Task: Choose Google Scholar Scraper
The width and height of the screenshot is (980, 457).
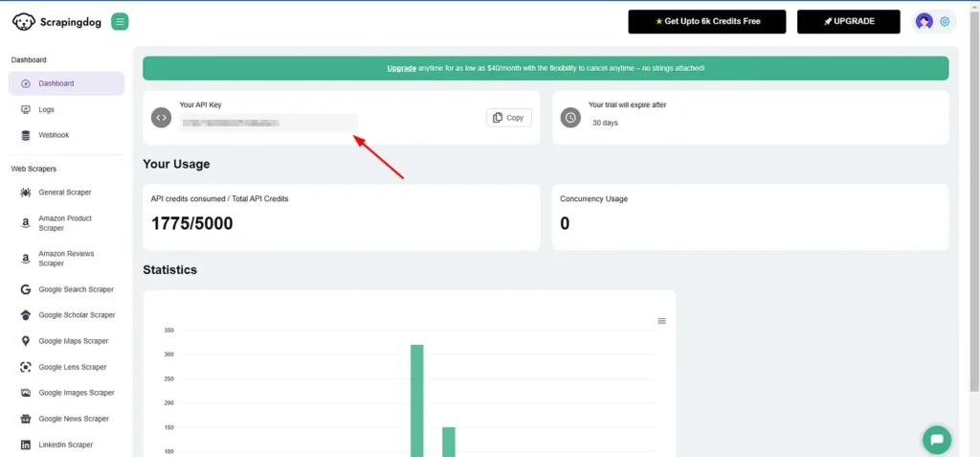Action: coord(77,315)
